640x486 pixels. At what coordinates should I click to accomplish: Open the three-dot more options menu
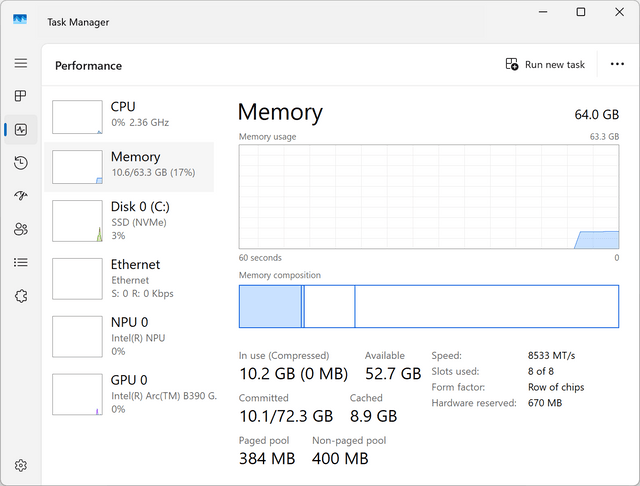[617, 64]
